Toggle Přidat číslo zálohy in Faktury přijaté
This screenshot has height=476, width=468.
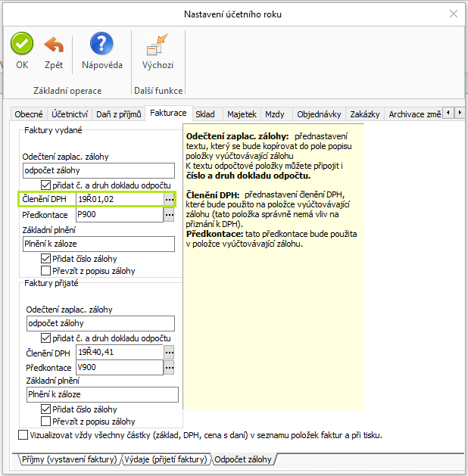(45, 409)
